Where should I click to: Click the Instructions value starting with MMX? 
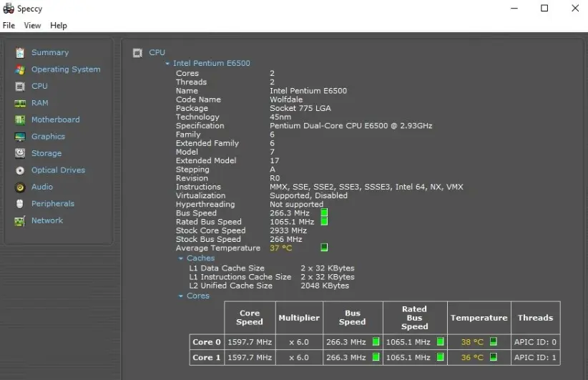click(367, 187)
